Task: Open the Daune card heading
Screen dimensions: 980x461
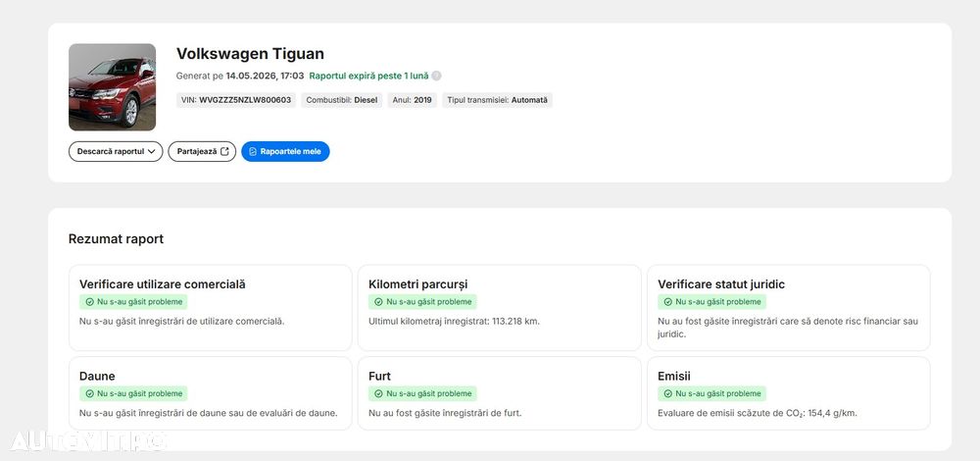Action: [97, 376]
